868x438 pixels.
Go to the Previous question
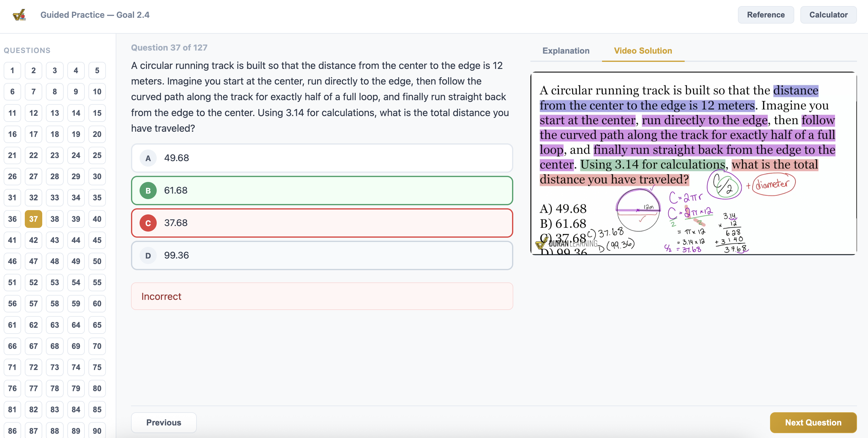[x=164, y=422]
